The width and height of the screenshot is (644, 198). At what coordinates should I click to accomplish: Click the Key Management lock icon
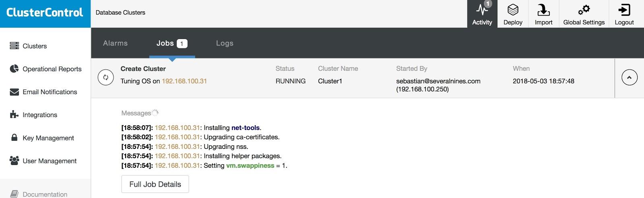(x=14, y=138)
